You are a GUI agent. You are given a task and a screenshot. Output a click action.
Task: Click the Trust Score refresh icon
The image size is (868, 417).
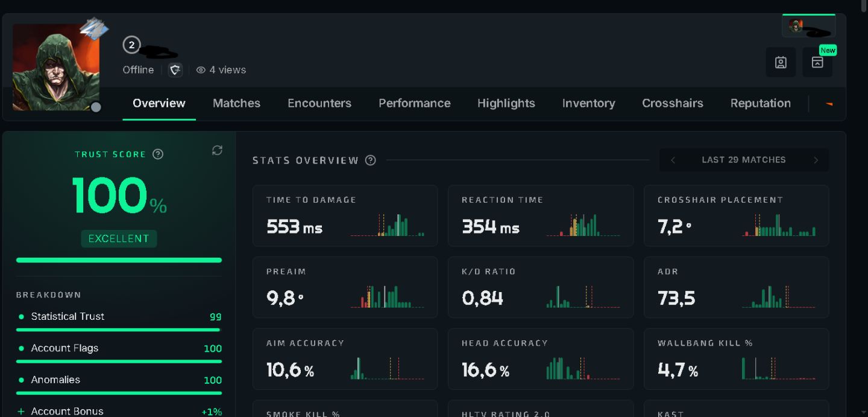point(217,151)
